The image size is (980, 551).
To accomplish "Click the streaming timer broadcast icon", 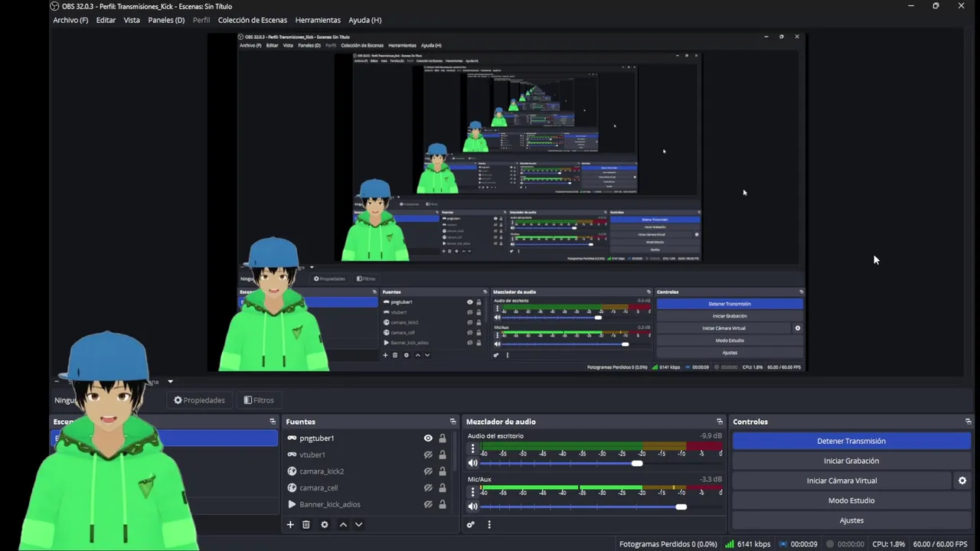I will 782,544.
